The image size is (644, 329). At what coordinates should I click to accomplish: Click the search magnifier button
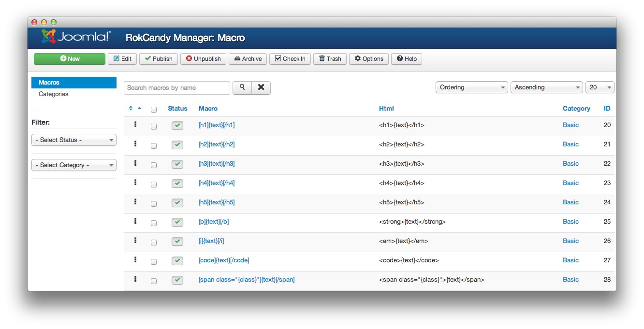coord(242,87)
